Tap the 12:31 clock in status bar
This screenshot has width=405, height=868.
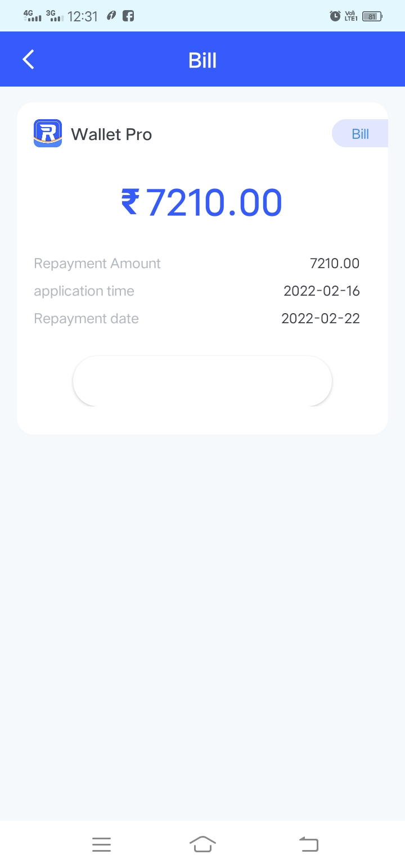pos(83,16)
